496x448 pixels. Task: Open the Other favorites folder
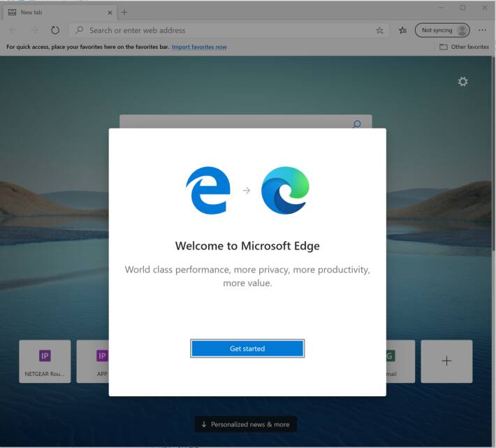(464, 47)
